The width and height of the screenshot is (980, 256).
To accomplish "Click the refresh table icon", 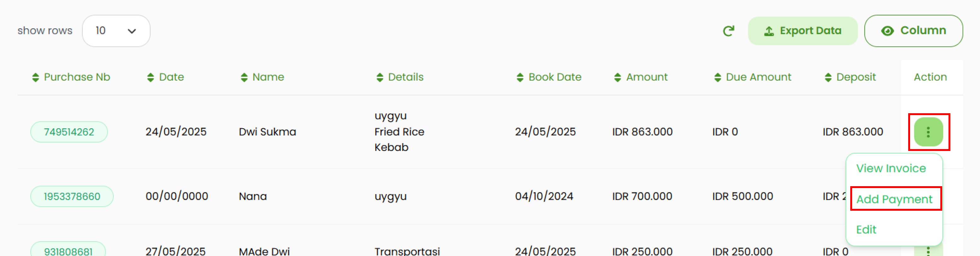I will pos(728,31).
